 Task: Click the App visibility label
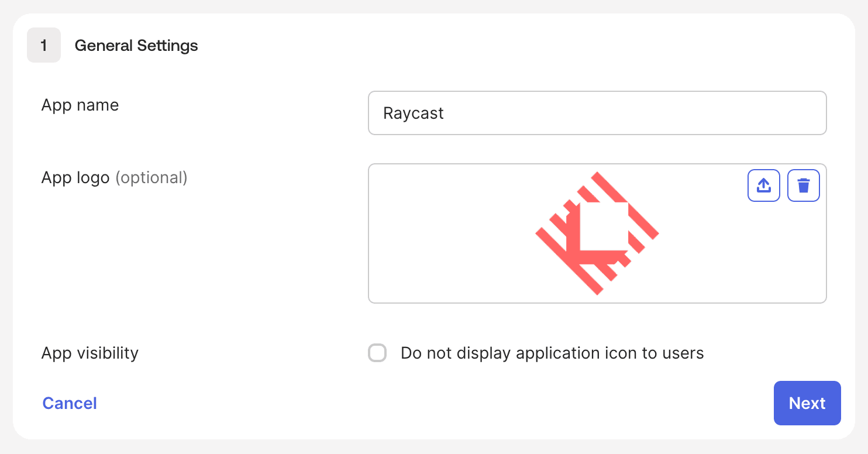pos(89,353)
